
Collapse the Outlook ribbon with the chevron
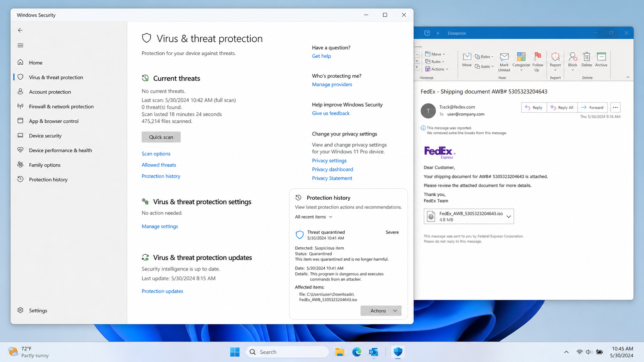(x=628, y=77)
